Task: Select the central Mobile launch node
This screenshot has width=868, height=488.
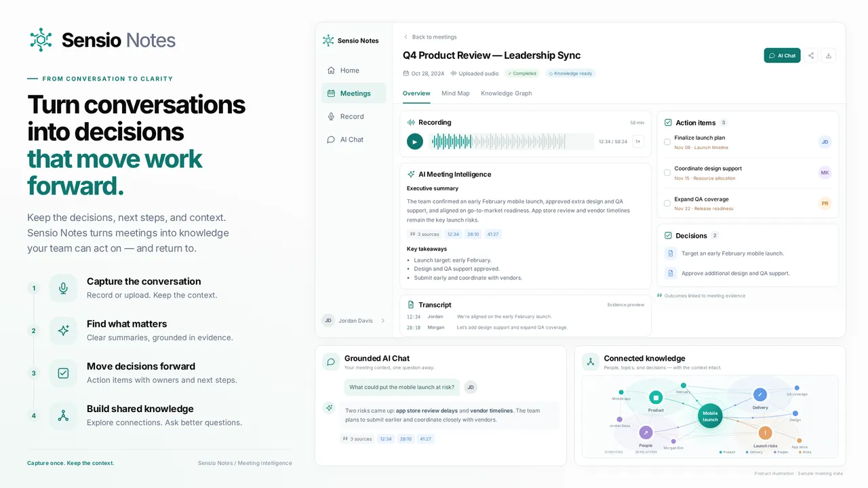Action: tap(710, 415)
